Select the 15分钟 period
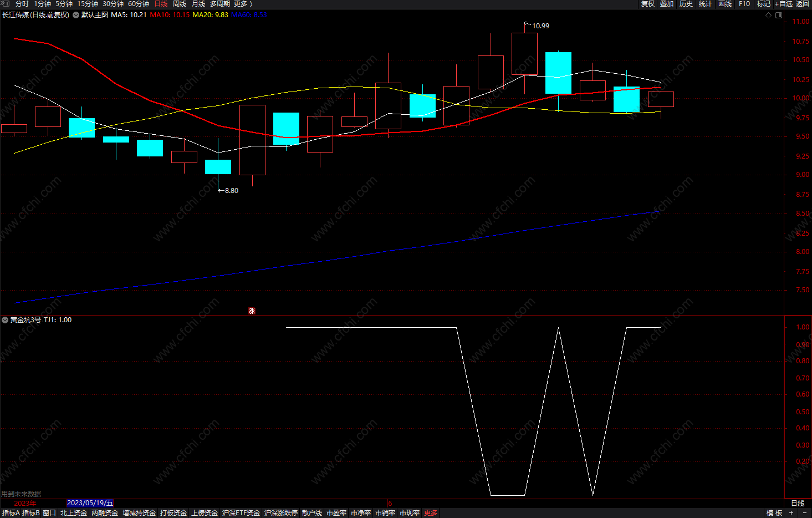 pos(88,4)
